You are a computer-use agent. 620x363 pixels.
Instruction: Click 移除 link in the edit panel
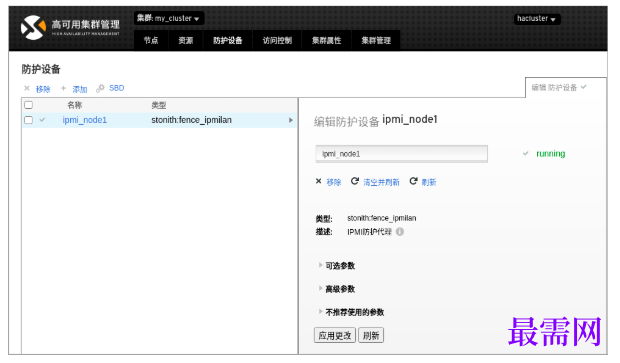(333, 182)
